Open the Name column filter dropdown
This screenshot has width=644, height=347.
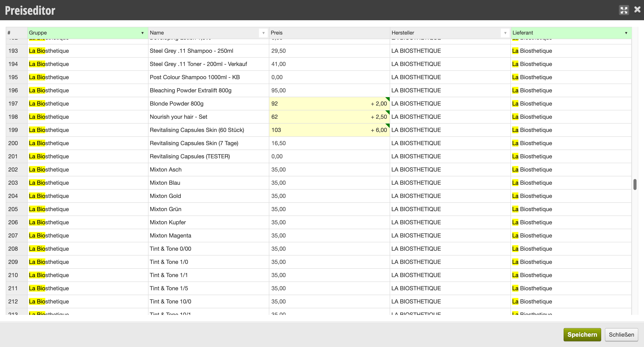pyautogui.click(x=263, y=33)
